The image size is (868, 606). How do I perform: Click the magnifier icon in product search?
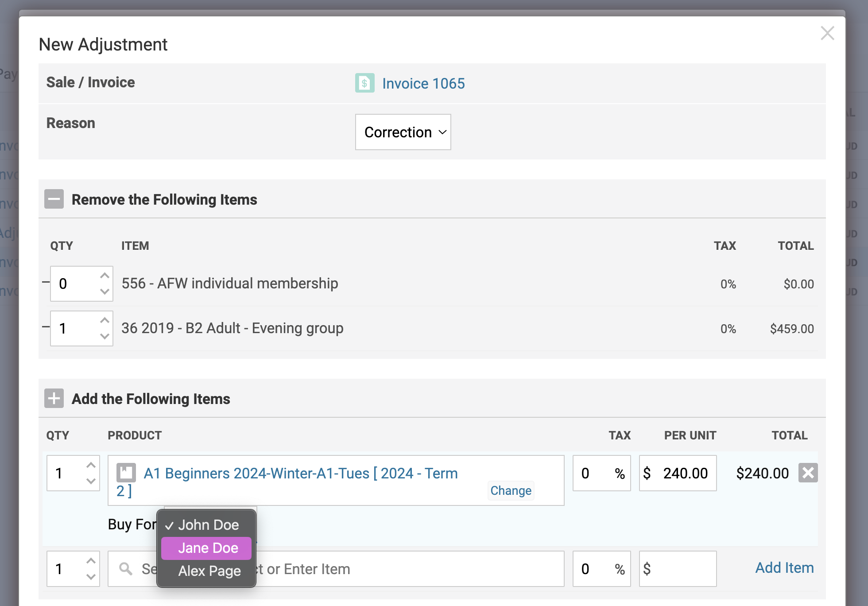pyautogui.click(x=126, y=569)
